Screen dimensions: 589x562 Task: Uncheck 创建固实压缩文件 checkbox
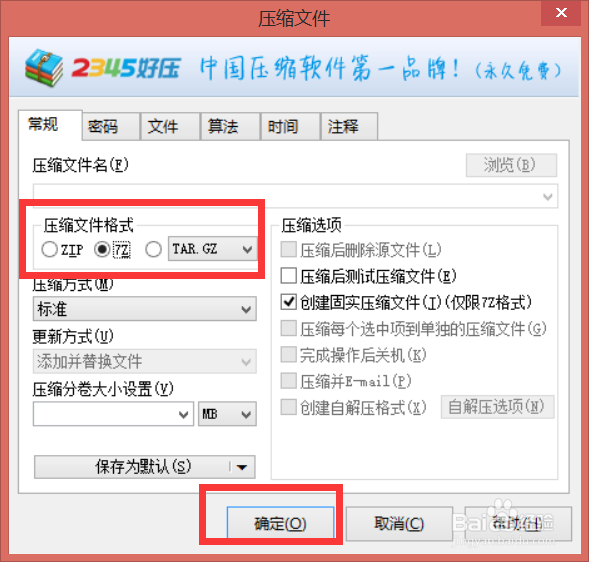coord(288,302)
